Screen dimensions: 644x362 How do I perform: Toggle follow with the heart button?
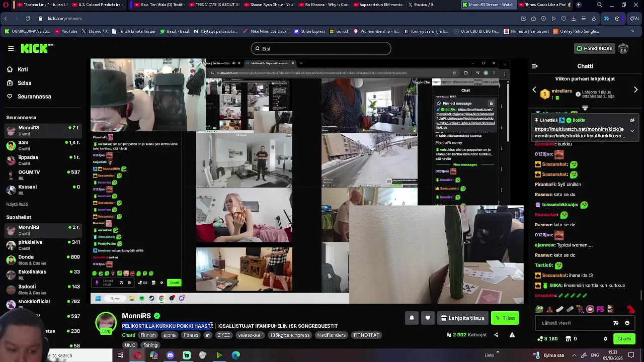428,318
